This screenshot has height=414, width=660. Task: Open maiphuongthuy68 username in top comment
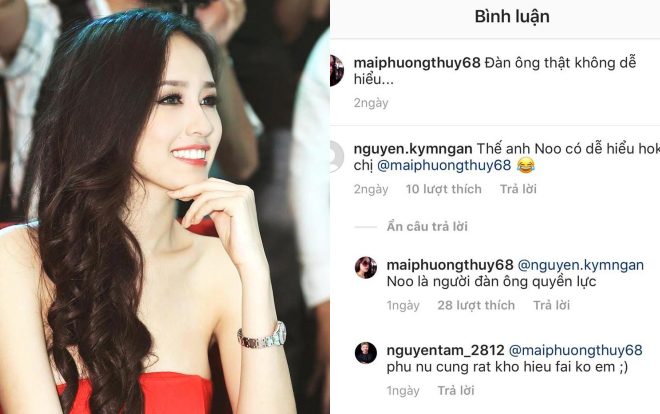(417, 63)
